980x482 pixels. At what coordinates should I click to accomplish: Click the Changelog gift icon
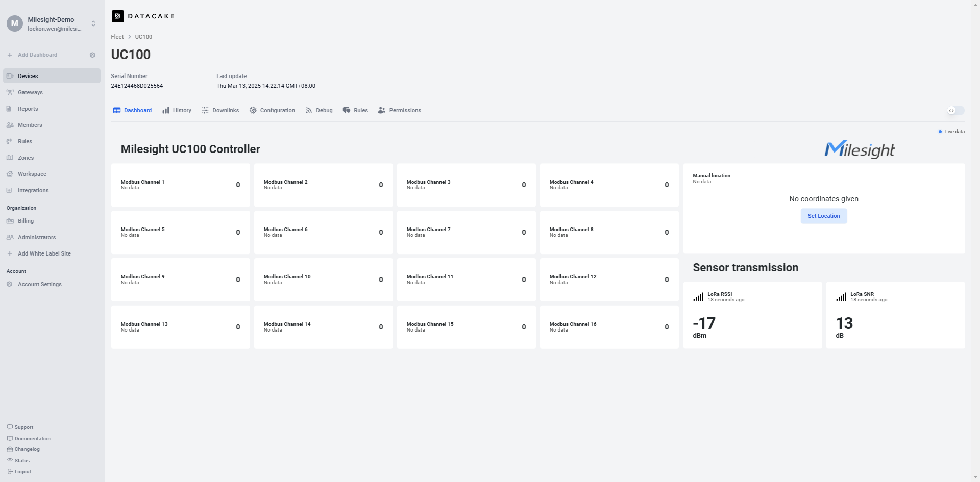click(x=10, y=449)
